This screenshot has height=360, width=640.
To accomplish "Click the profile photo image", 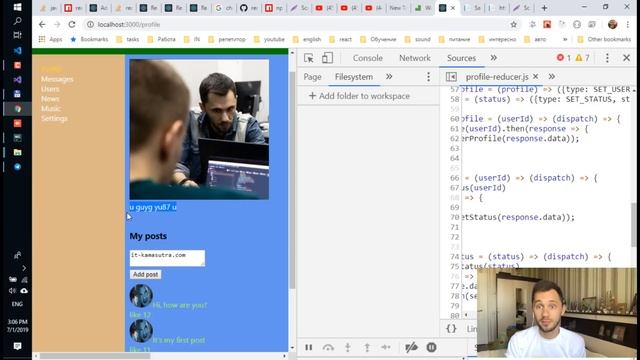I will coord(199,129).
